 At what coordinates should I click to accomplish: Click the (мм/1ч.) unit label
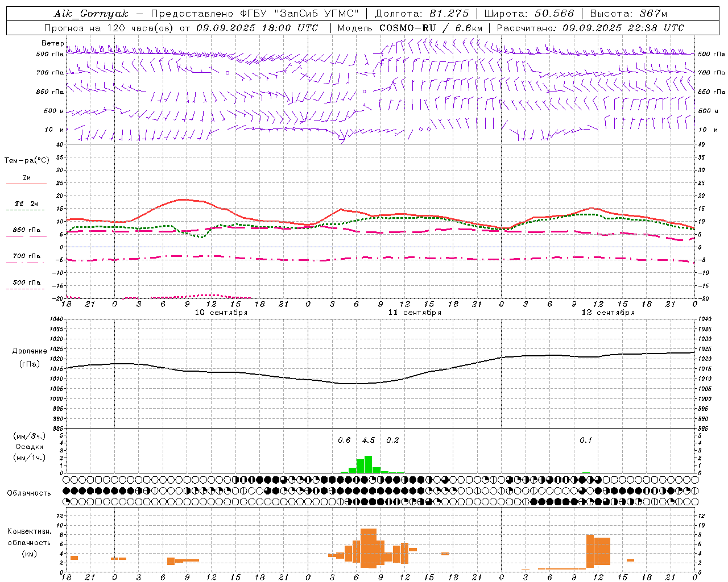pyautogui.click(x=30, y=458)
